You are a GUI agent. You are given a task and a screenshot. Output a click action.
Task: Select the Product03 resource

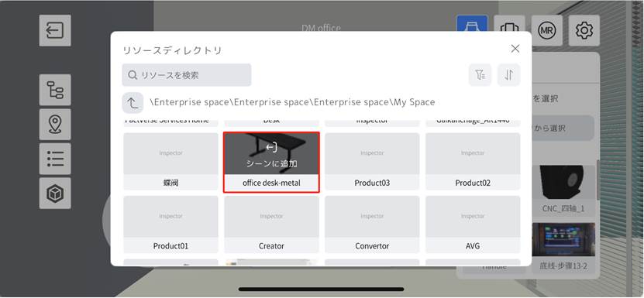point(372,162)
